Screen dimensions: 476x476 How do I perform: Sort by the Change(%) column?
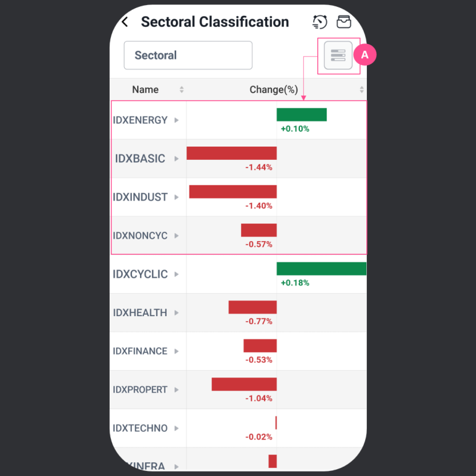pos(274,90)
